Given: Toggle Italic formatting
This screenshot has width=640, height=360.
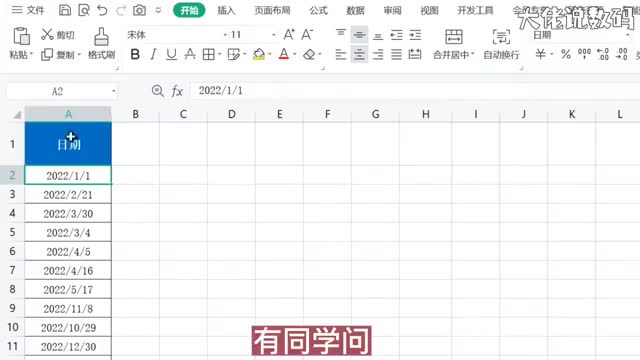Looking at the screenshot, I should coord(153,54).
